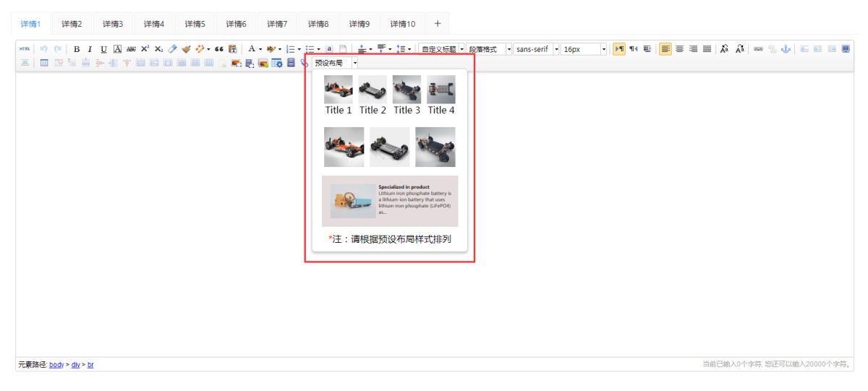Select the Title 1 layout thumbnail
Viewport: 868px width, 391px height.
point(339,95)
